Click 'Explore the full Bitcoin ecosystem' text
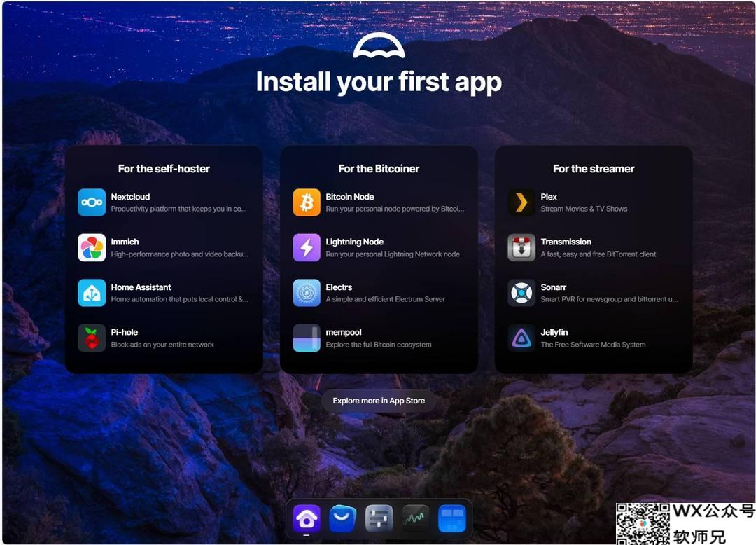756x545 pixels. point(379,345)
